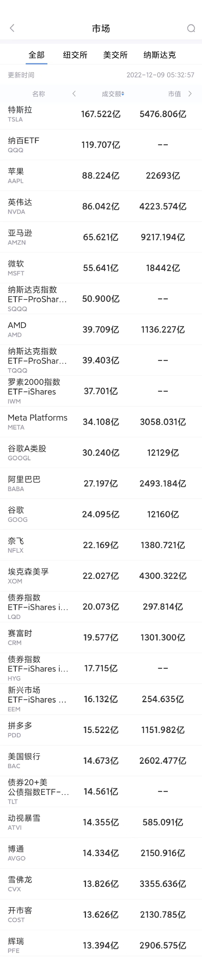
Task: Open 拼多多 PDD stock row
Action: (x=101, y=730)
